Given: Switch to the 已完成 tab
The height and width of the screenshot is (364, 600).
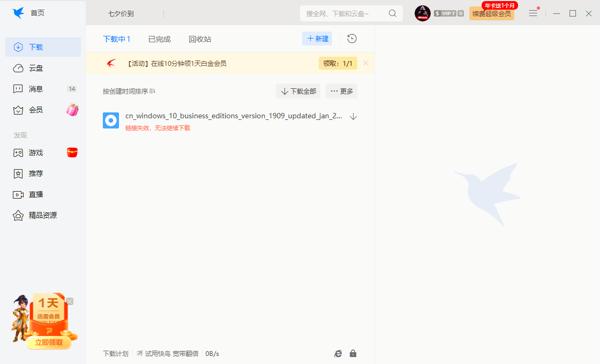Looking at the screenshot, I should tap(160, 39).
